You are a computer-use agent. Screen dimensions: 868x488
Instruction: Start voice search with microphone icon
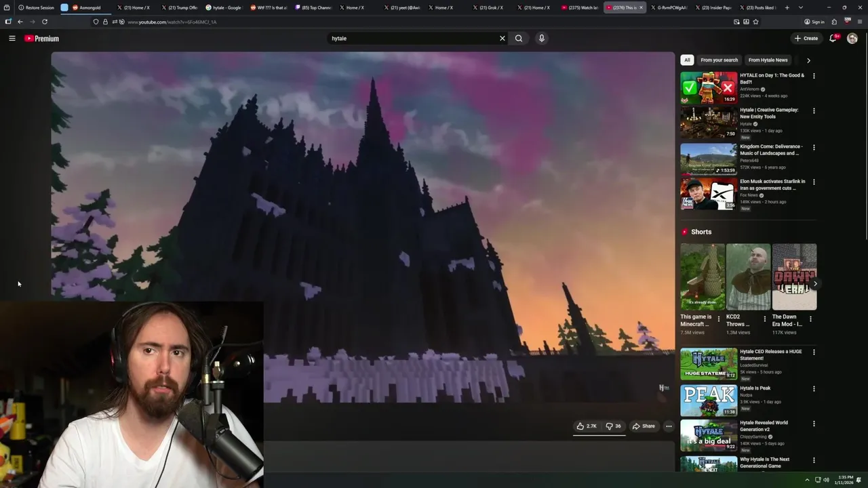tap(541, 39)
